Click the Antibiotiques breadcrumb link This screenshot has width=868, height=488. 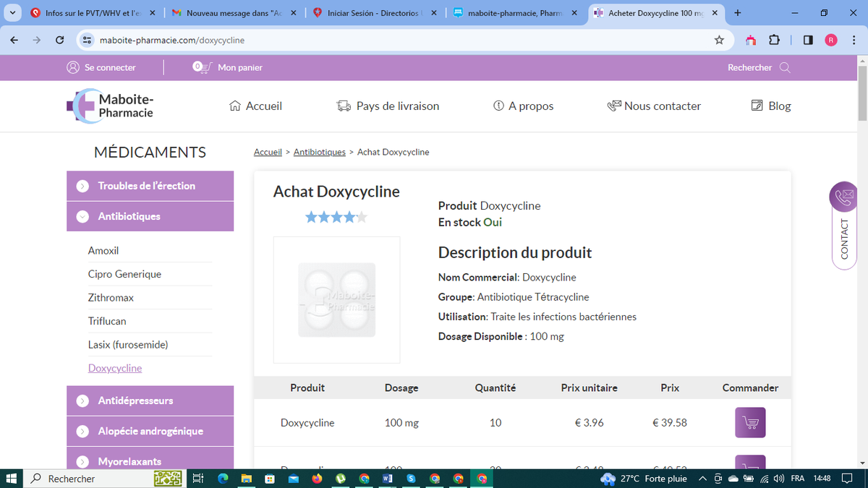point(320,152)
